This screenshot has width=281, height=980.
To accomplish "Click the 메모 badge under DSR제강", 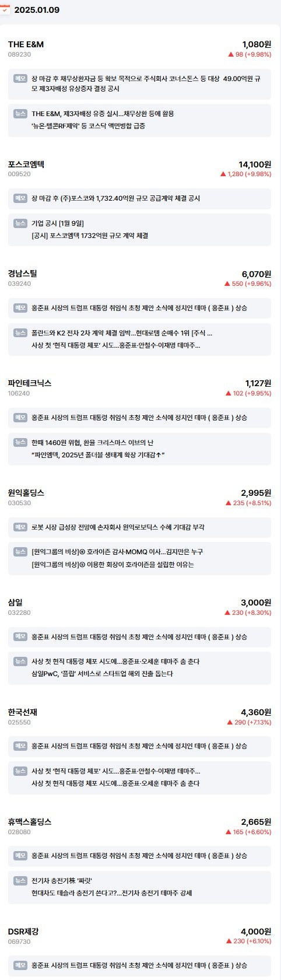I will [x=20, y=965].
